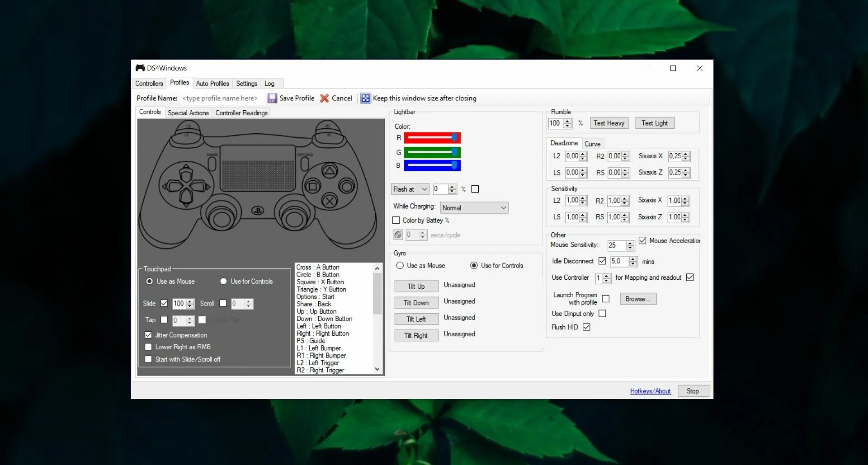The height and width of the screenshot is (465, 868).
Task: Click the Stop button
Action: coord(693,391)
